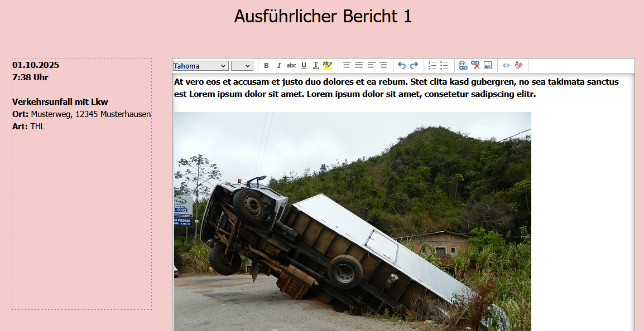The height and width of the screenshot is (331, 644).
Task: Switch to HTML source code view
Action: (506, 66)
